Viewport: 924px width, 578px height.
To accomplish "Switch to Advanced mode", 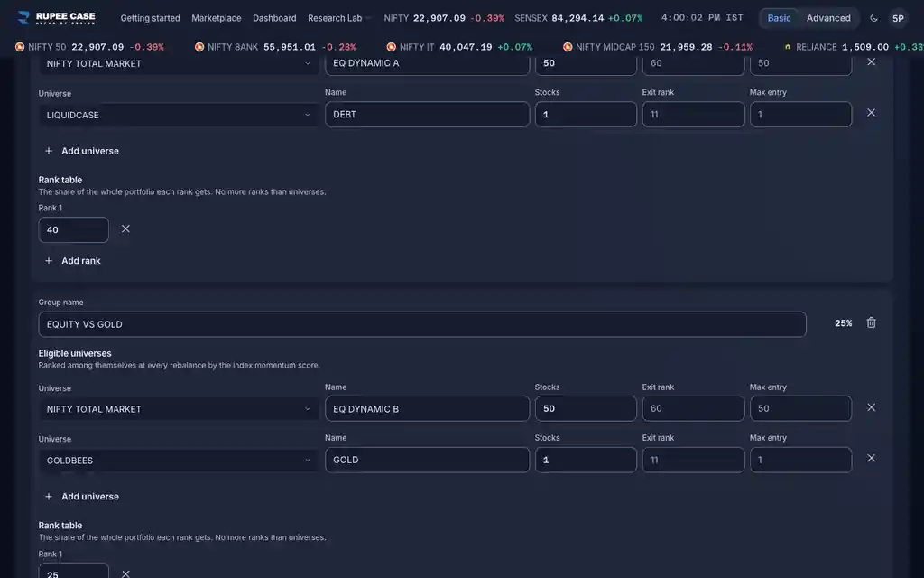I will click(828, 18).
